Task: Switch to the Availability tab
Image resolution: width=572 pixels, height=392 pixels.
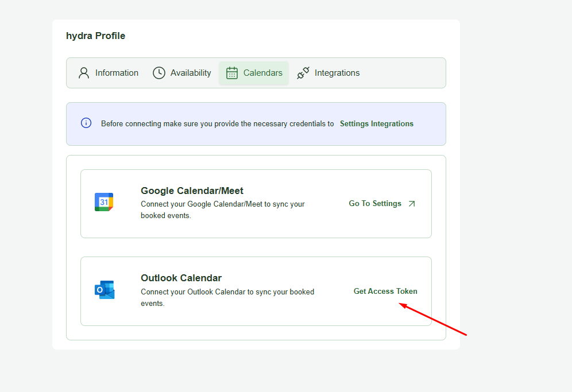Action: coord(182,73)
